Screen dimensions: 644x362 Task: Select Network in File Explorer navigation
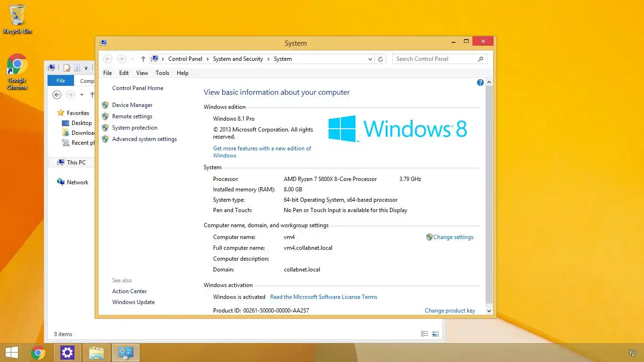(x=73, y=182)
